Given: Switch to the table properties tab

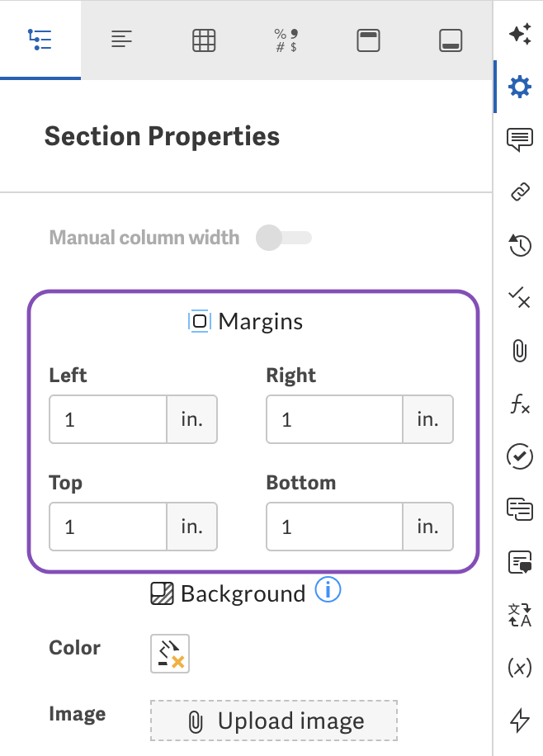Looking at the screenshot, I should coord(204,39).
